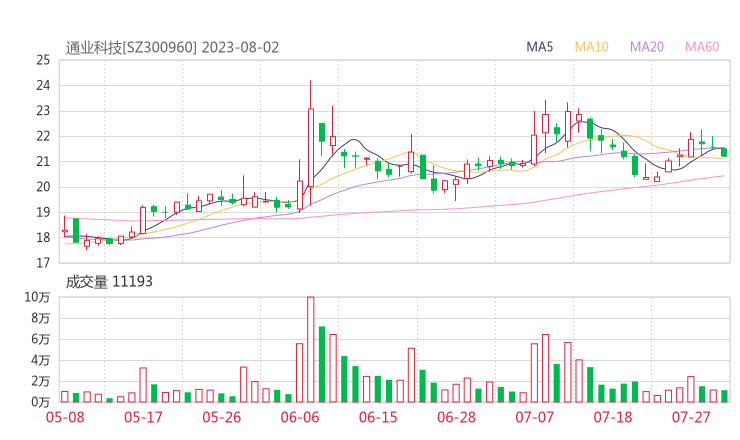
Task: Click the 07-27 date axis label
Action: [691, 417]
